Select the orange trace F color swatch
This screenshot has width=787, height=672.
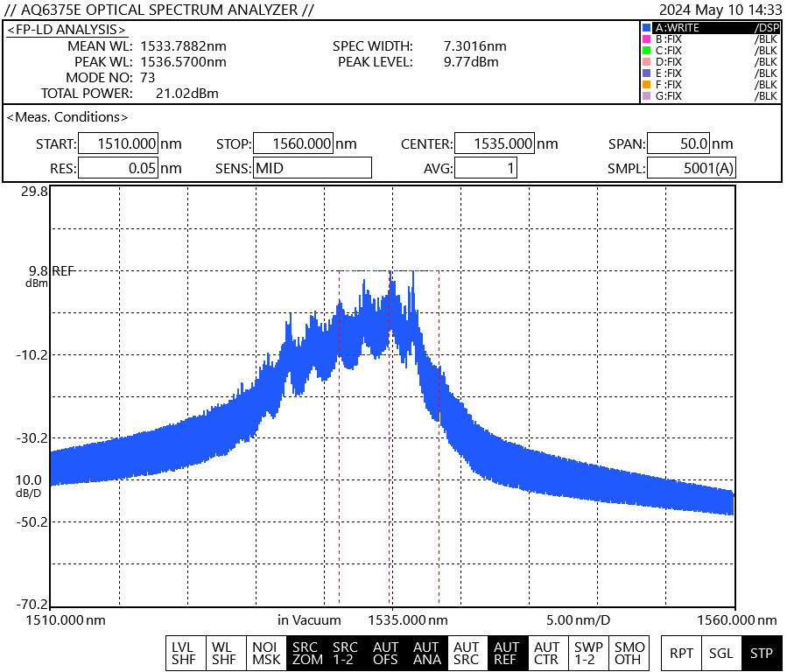click(646, 84)
